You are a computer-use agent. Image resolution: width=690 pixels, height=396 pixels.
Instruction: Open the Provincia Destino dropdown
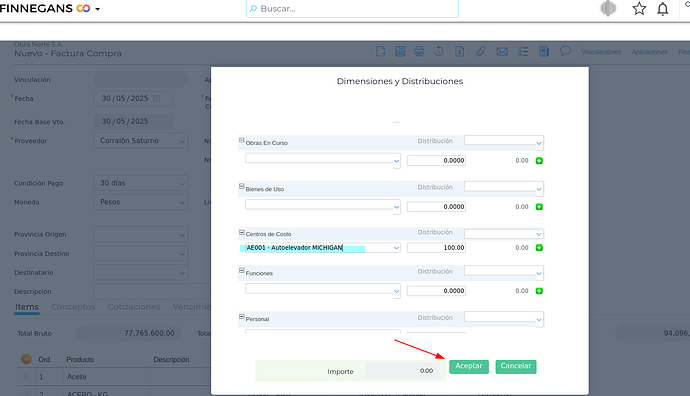click(182, 254)
